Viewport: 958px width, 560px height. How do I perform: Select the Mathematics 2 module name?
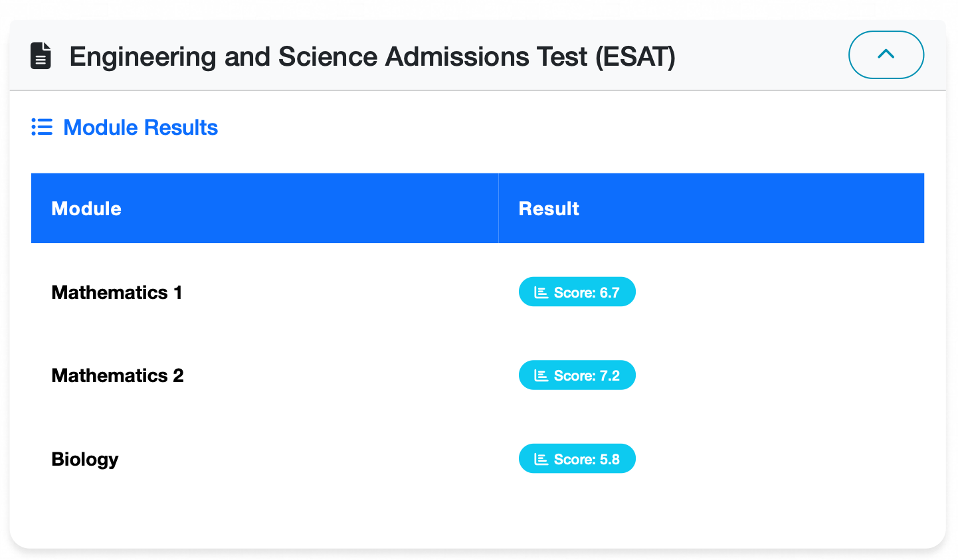[118, 376]
